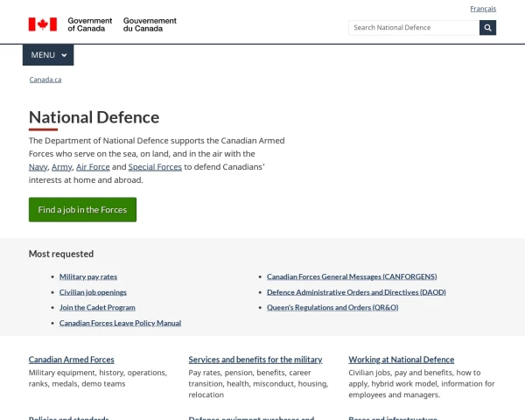
Task: Open Military pay rates link
Action: click(88, 276)
